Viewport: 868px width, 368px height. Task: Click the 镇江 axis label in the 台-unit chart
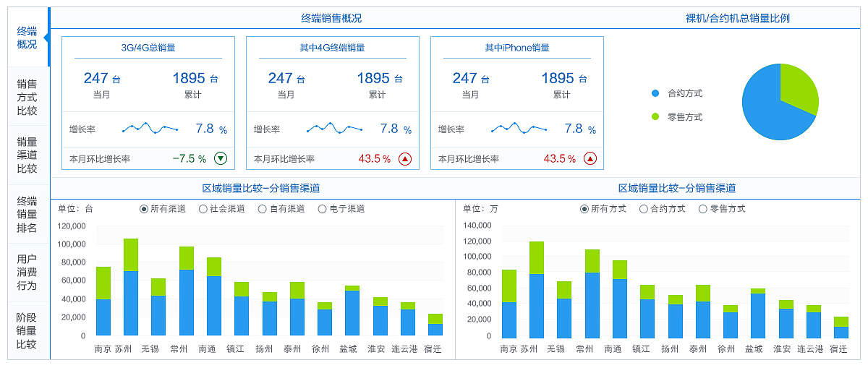click(x=237, y=349)
